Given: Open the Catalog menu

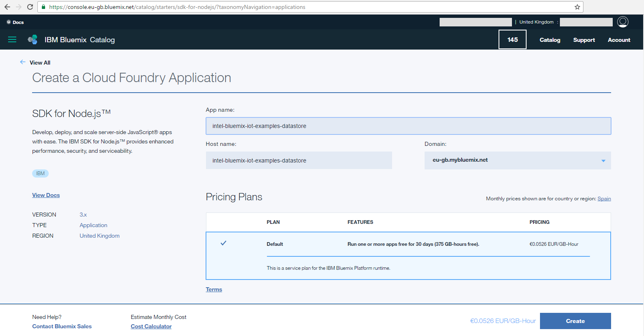Looking at the screenshot, I should (550, 40).
